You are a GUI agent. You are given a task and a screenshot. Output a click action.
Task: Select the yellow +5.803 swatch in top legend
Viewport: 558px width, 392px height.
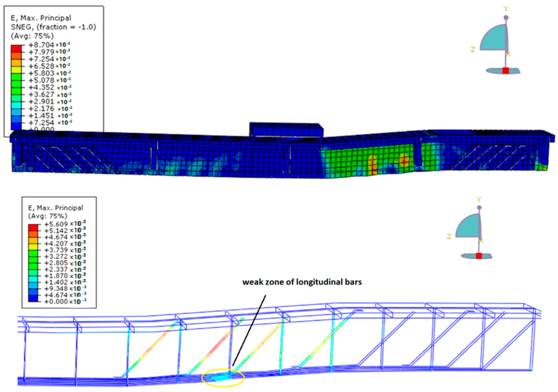(x=16, y=70)
